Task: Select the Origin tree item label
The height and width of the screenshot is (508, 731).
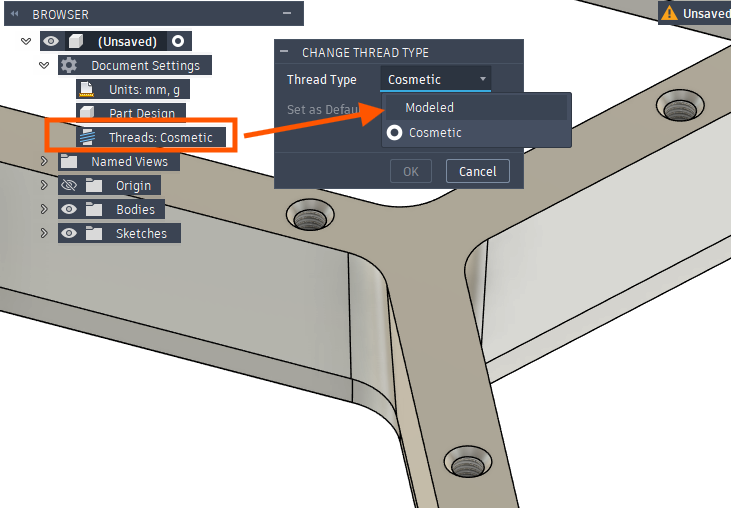Action: pyautogui.click(x=133, y=185)
